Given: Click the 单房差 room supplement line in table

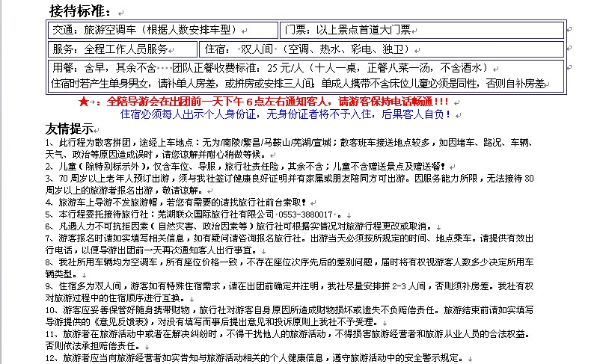Looking at the screenshot, I should tap(299, 83).
